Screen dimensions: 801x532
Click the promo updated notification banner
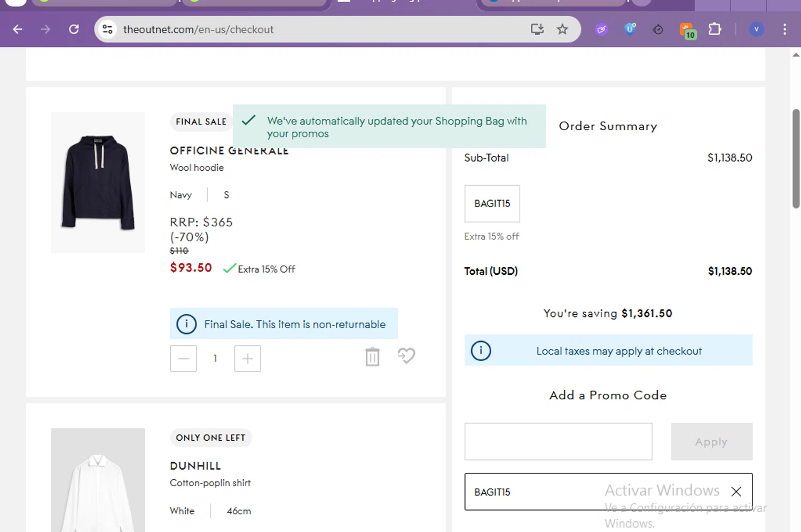point(389,126)
